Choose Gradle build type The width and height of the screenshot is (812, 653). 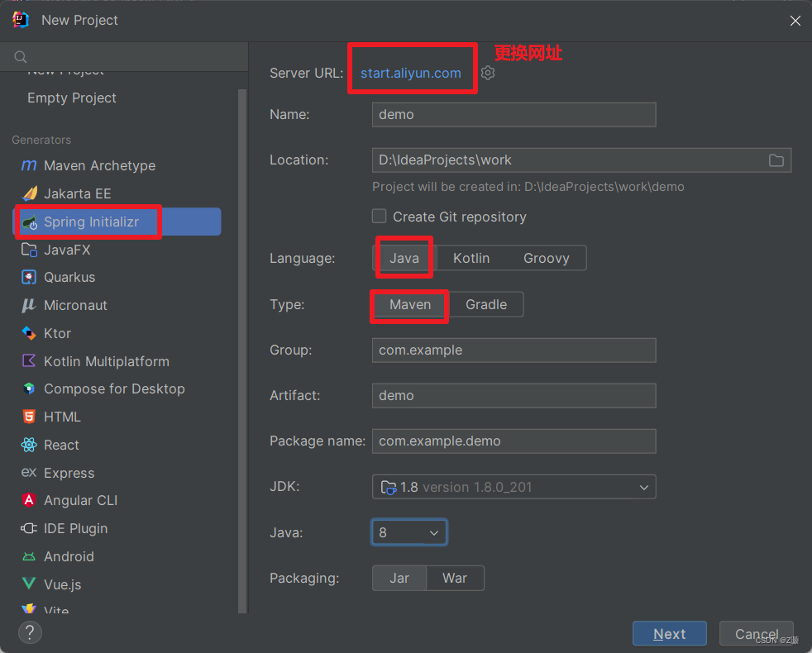pos(485,304)
